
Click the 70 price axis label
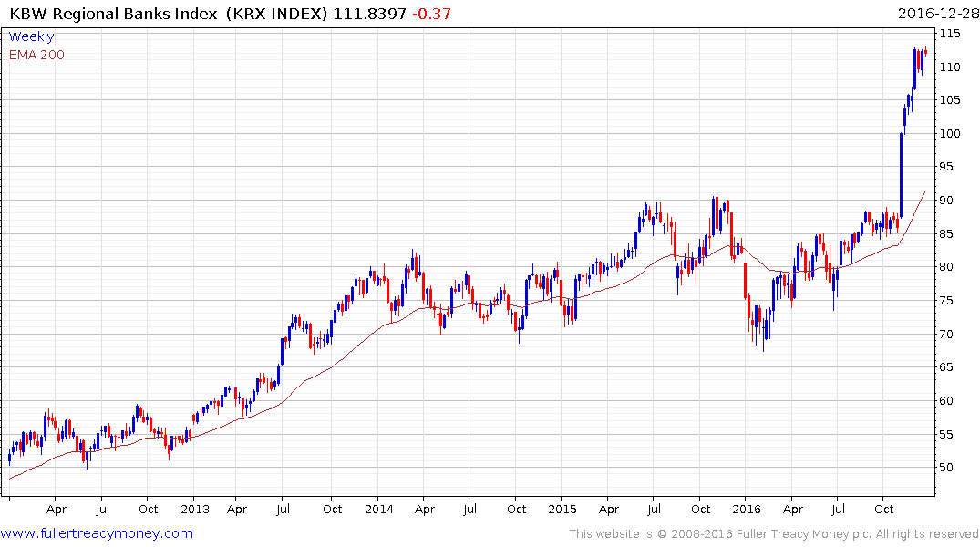pos(946,334)
